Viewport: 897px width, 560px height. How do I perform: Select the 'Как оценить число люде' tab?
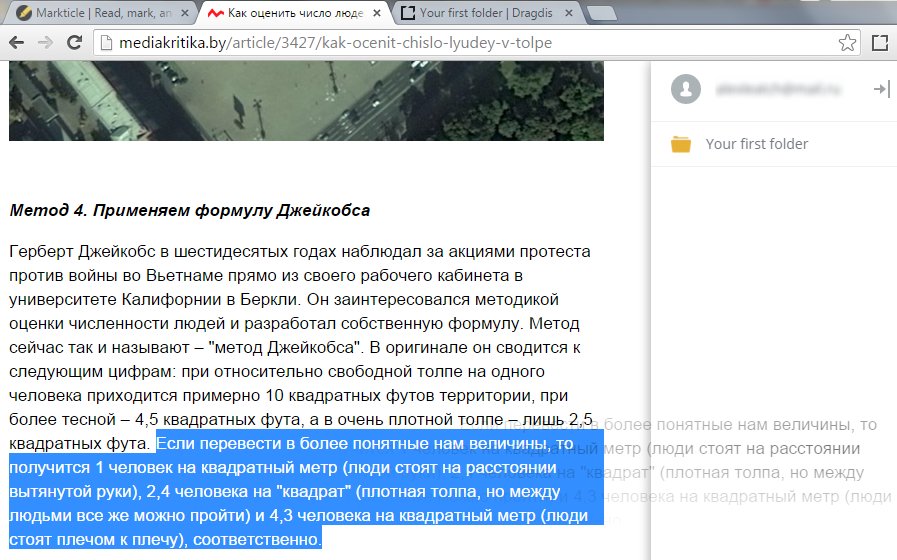click(x=295, y=13)
